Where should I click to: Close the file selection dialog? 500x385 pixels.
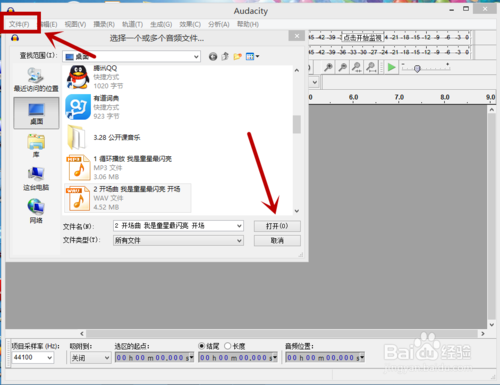point(296,36)
